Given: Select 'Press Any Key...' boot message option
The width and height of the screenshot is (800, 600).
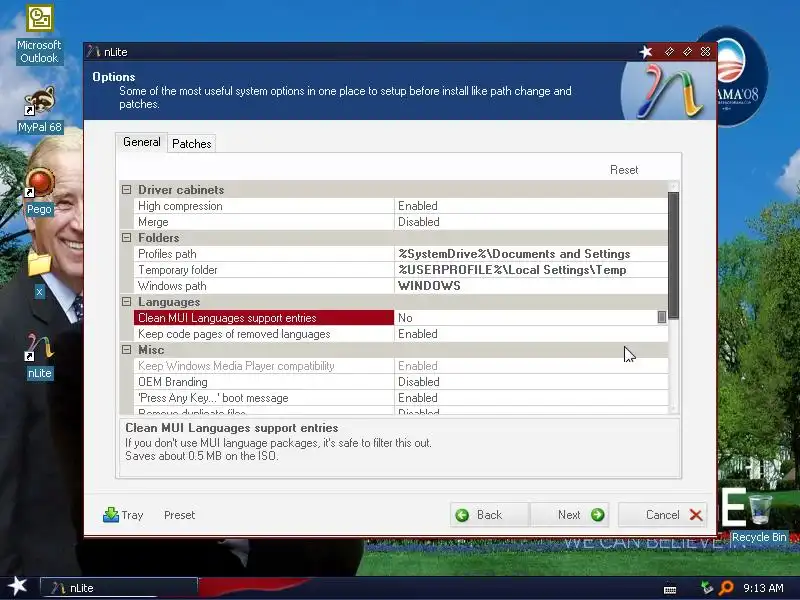Looking at the screenshot, I should pos(264,398).
